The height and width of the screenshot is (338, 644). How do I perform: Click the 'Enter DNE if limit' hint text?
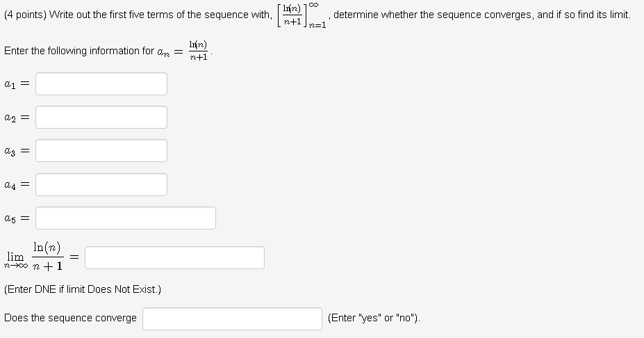pos(83,289)
